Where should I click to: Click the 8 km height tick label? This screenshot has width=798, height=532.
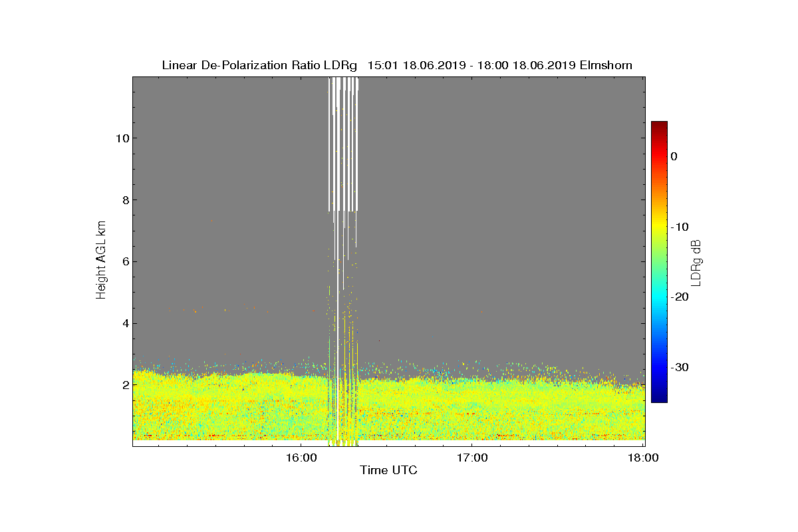[125, 200]
